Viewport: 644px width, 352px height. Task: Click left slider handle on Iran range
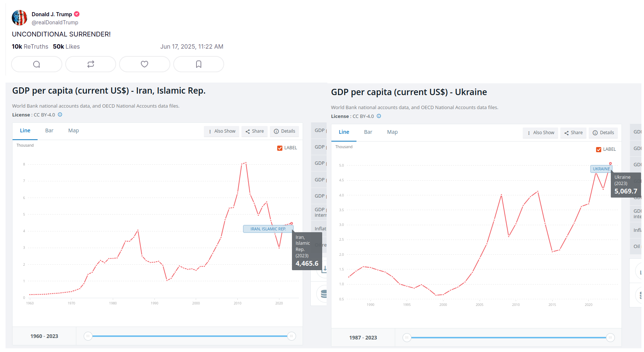(88, 336)
